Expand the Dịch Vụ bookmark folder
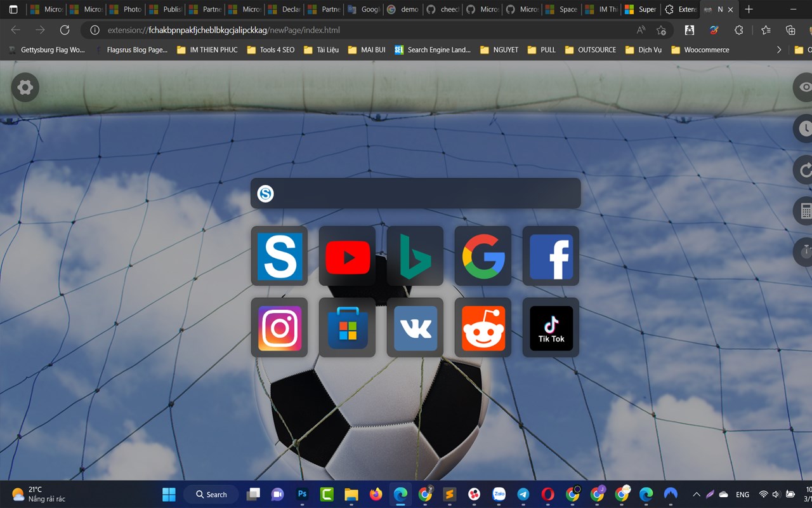The image size is (812, 508). (x=643, y=50)
